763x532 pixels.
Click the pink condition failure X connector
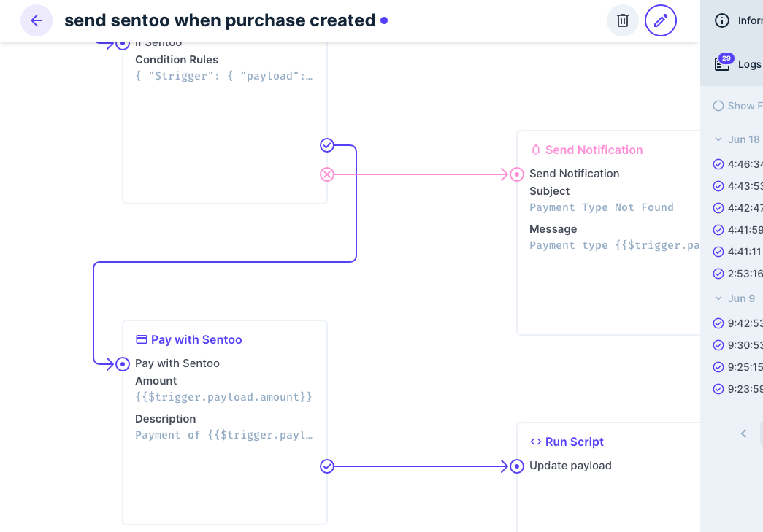327,174
